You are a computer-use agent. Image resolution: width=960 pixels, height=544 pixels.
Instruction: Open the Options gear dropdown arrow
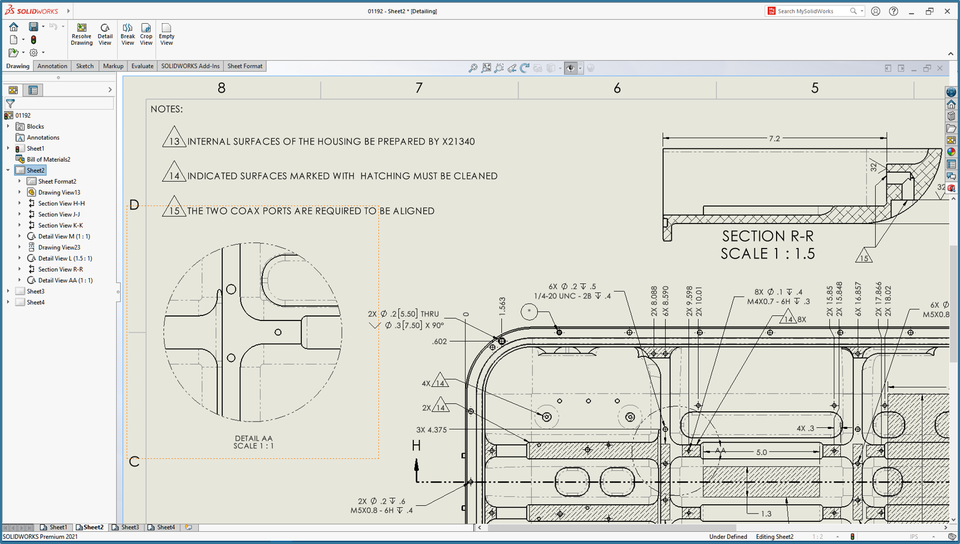pyautogui.click(x=43, y=53)
